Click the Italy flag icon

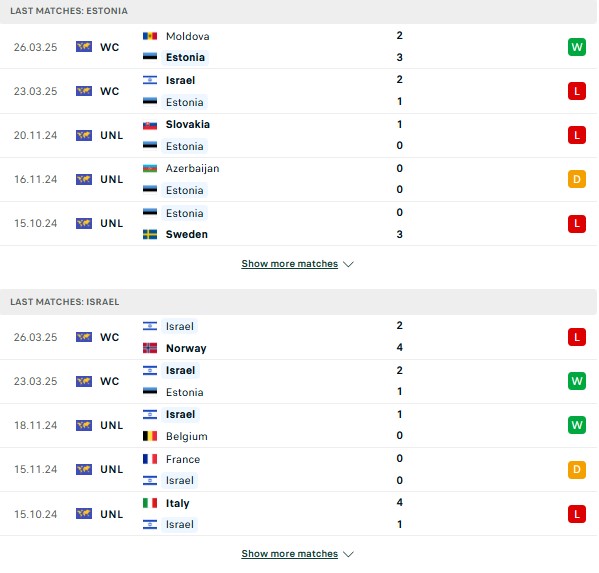(150, 503)
